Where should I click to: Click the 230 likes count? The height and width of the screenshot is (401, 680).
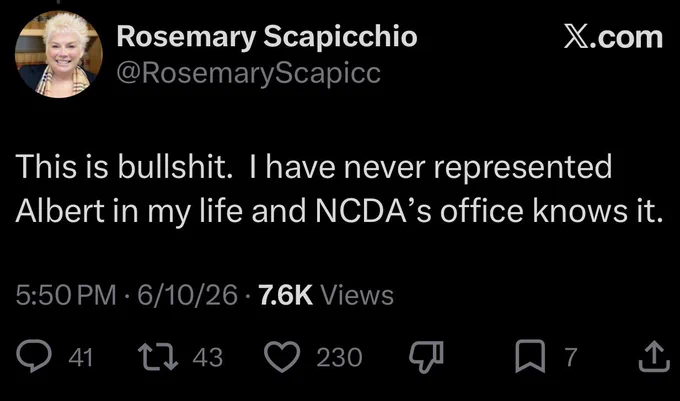pos(339,358)
